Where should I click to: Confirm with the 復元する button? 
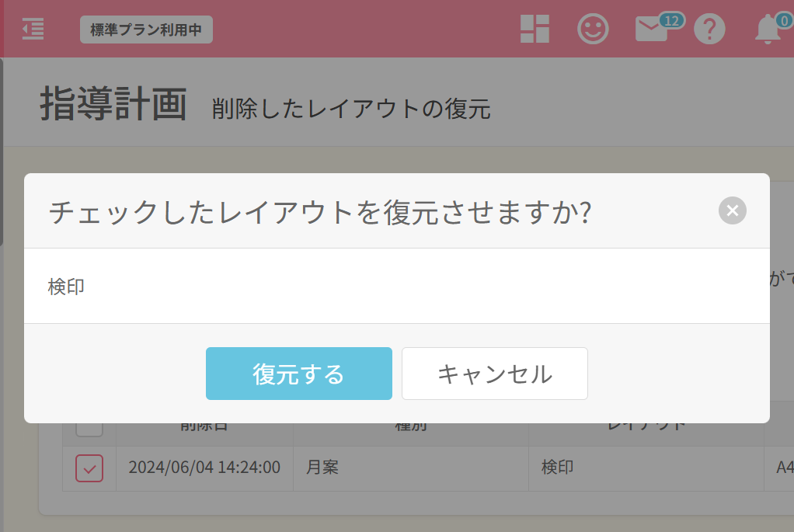click(299, 374)
